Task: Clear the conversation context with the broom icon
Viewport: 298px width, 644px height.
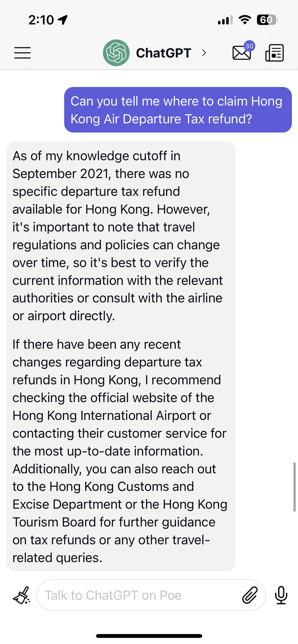Action: point(21,595)
